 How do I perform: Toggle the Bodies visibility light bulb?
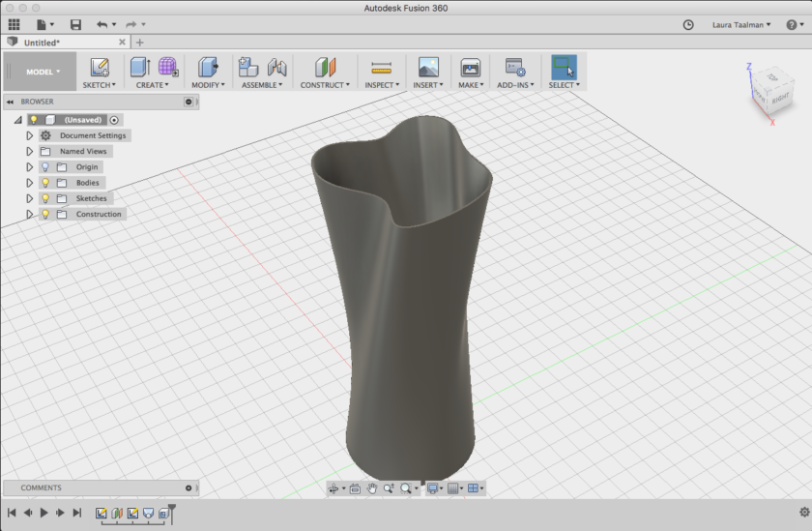pyautogui.click(x=45, y=183)
